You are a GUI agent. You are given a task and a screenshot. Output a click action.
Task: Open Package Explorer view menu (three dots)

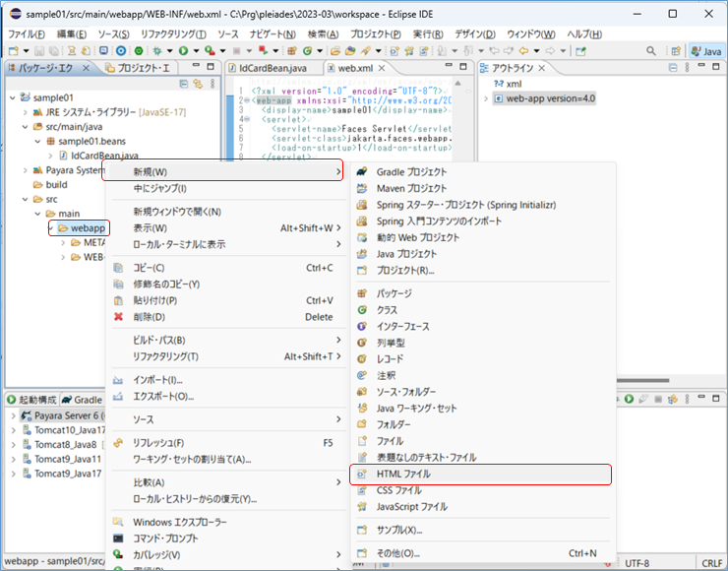tap(212, 84)
